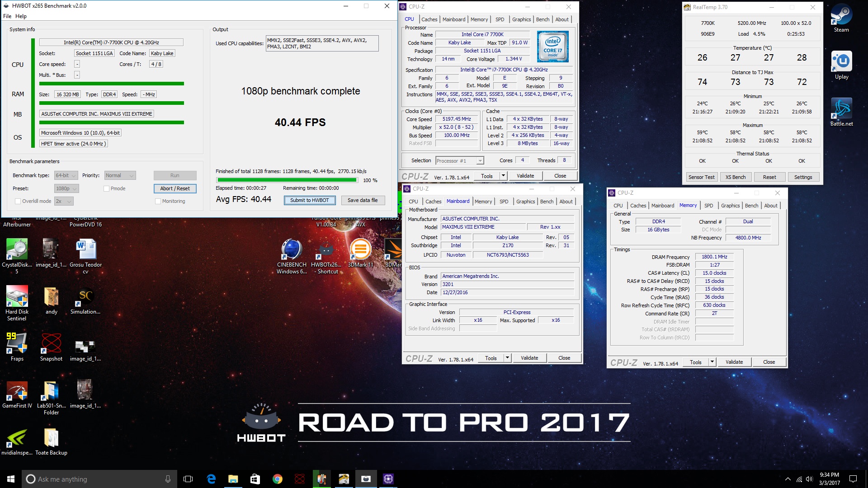
Task: Launch the nvidiaInspector desktop icon
Action: pyautogui.click(x=17, y=441)
